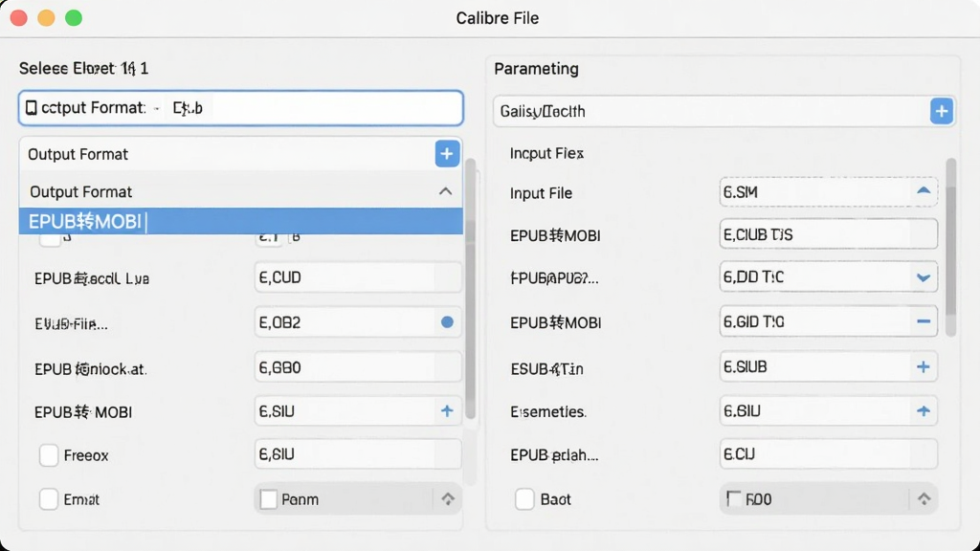Click the plus icon in the Esemeties 6.6IU field

(924, 411)
